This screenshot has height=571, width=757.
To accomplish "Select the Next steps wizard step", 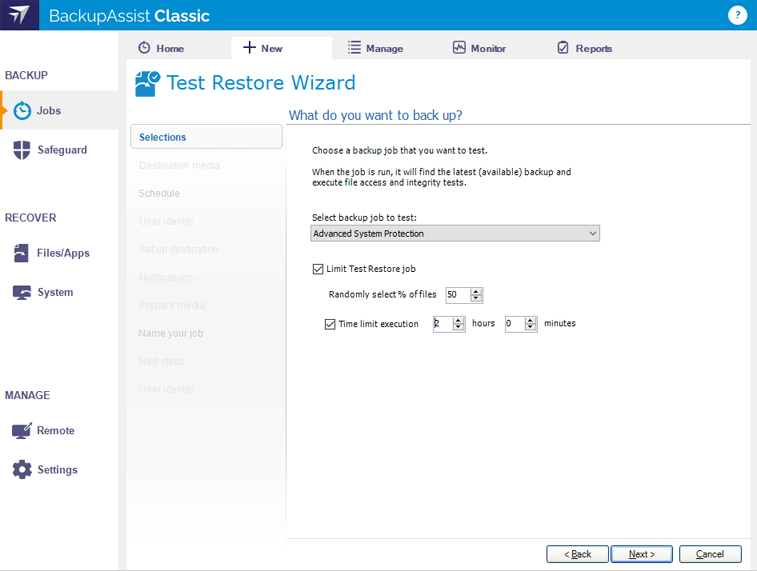I will (x=162, y=362).
